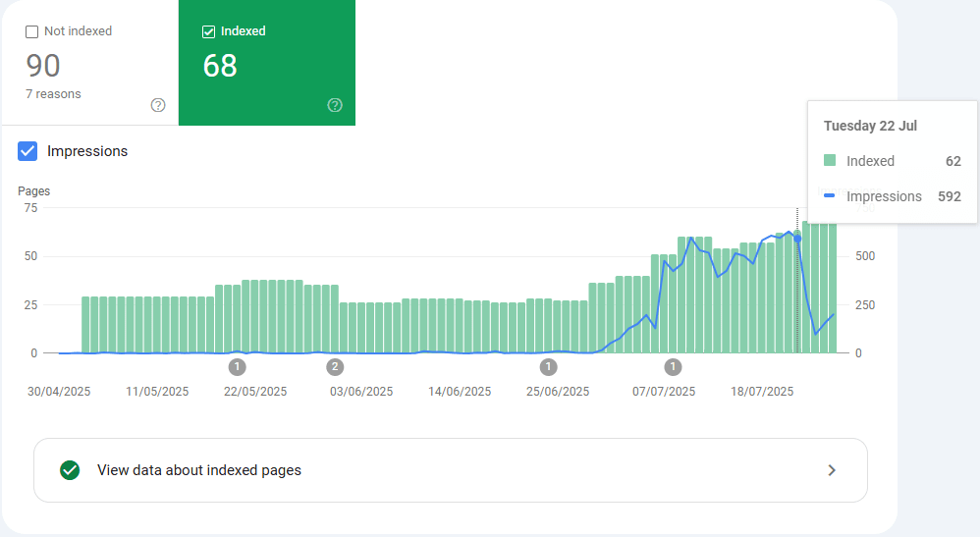
Task: Click the leftmost green bar in chart
Action: tap(85, 324)
